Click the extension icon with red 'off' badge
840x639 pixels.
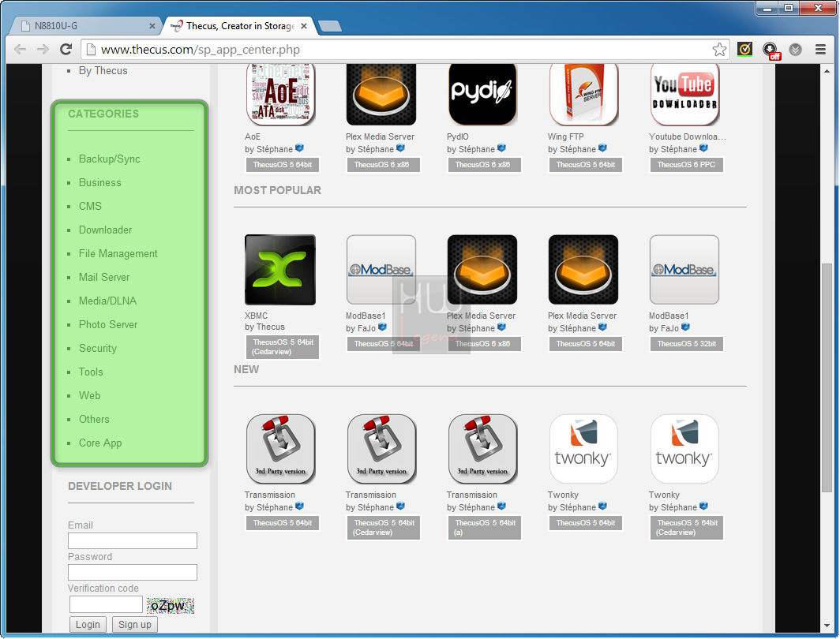[x=771, y=50]
